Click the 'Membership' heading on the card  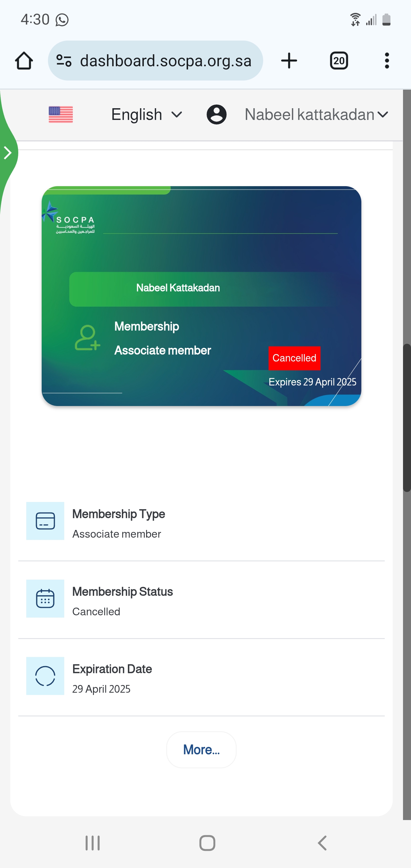tap(146, 327)
